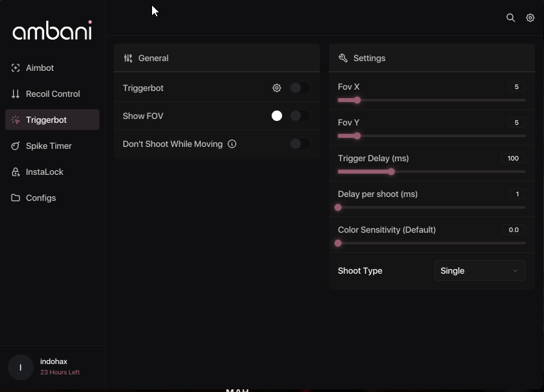Turn on the Show FOV switch
This screenshot has height=392, width=544.
point(300,116)
